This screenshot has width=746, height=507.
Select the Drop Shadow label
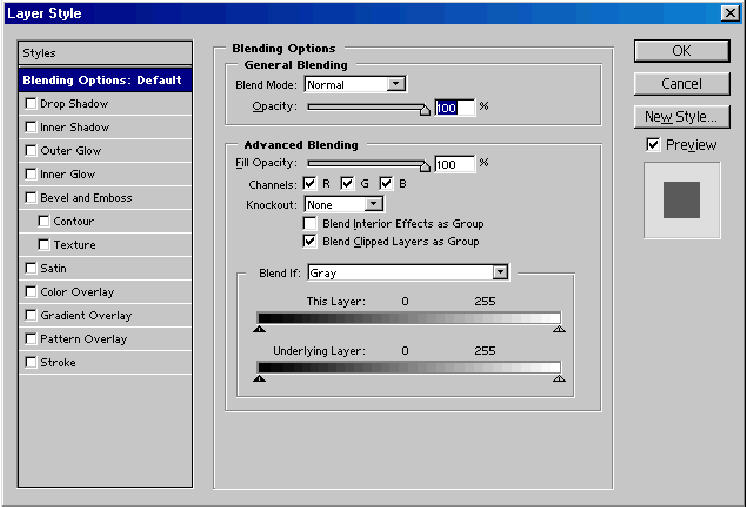[x=74, y=104]
